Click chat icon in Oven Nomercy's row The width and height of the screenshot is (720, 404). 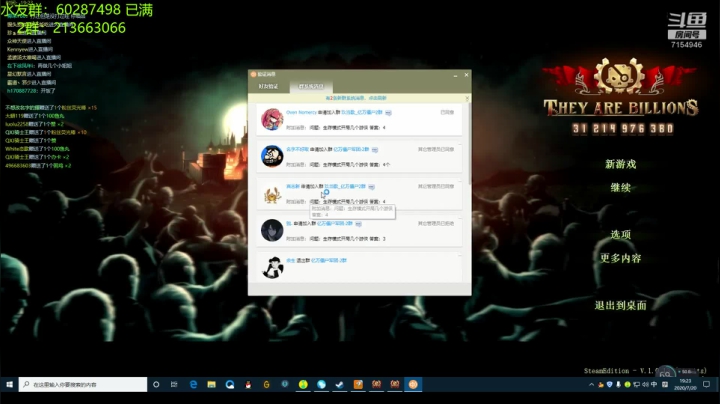[x=388, y=112]
